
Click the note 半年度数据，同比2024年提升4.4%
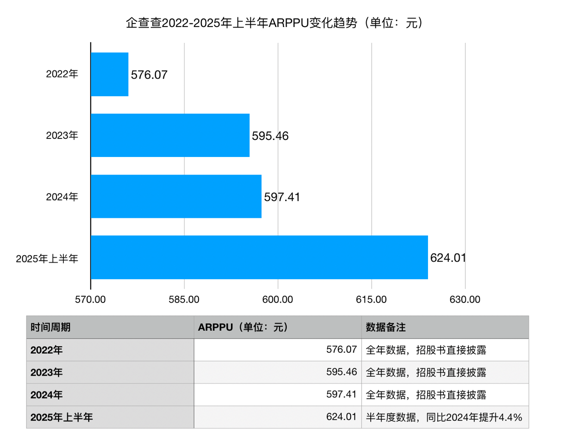(x=445, y=417)
